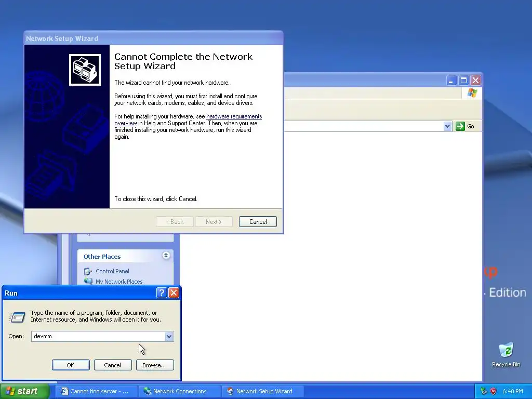
Task: Collapse the Other Places panel
Action: coord(166,256)
